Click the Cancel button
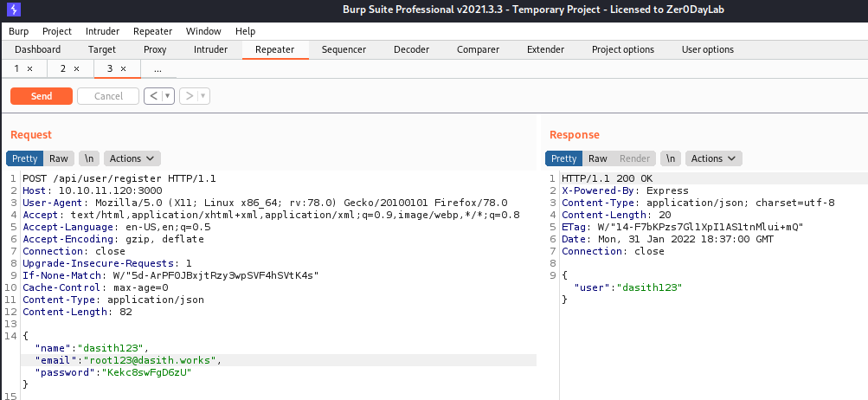 (x=108, y=96)
